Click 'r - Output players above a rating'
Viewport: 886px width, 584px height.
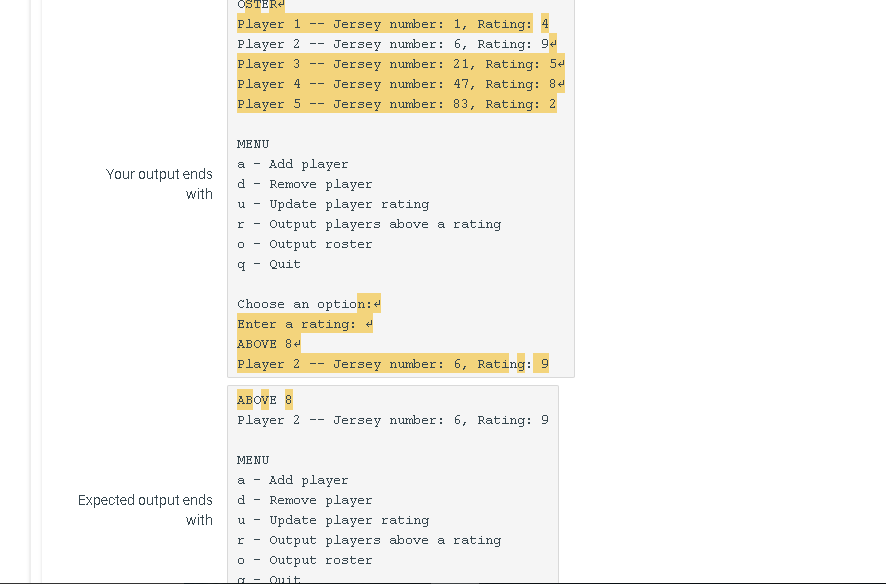pos(357,223)
